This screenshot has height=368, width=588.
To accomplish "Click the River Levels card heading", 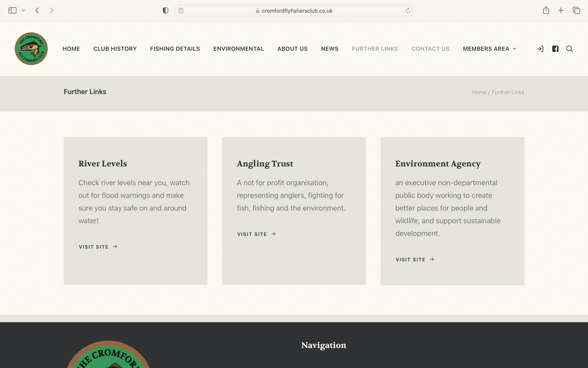I will coord(103,163).
